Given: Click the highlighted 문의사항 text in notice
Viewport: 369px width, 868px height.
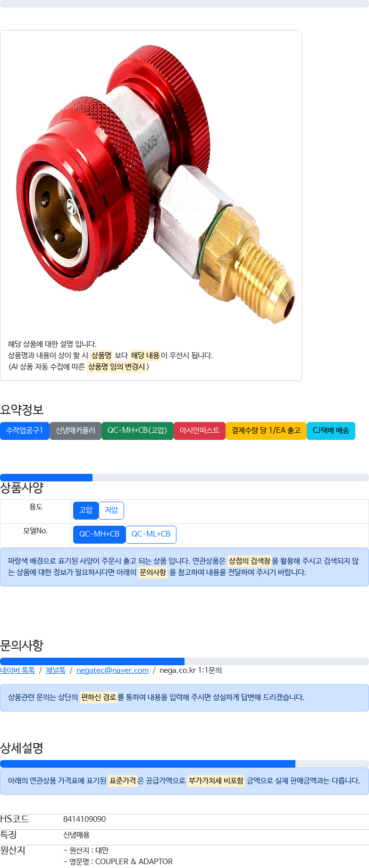Looking at the screenshot, I should 153,572.
